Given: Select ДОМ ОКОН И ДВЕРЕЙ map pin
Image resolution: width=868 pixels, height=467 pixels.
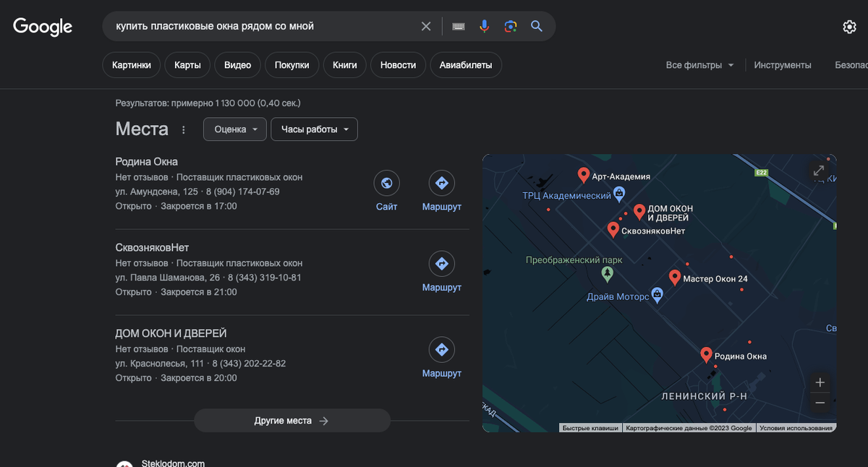Looking at the screenshot, I should [639, 211].
